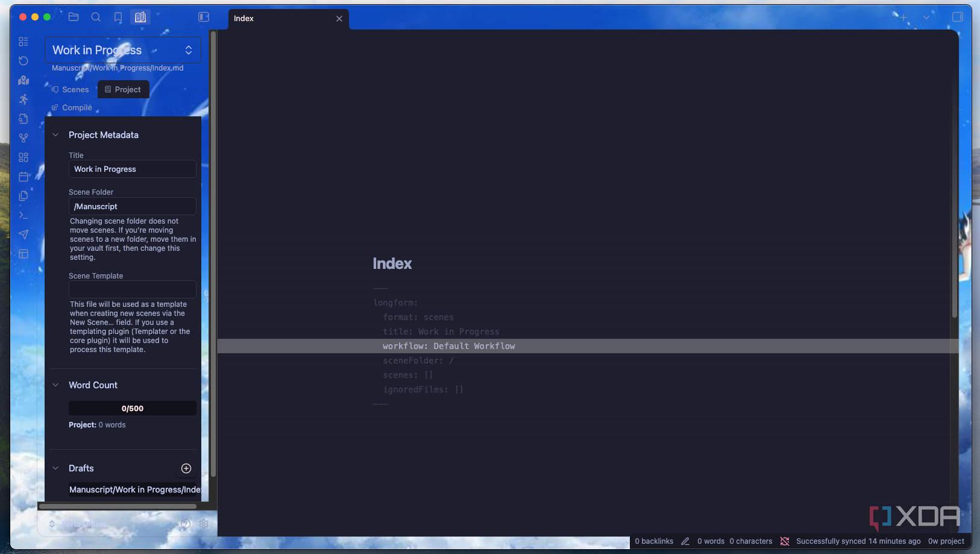Select the Longform open-book icon
This screenshot has height=554, width=980.
140,17
